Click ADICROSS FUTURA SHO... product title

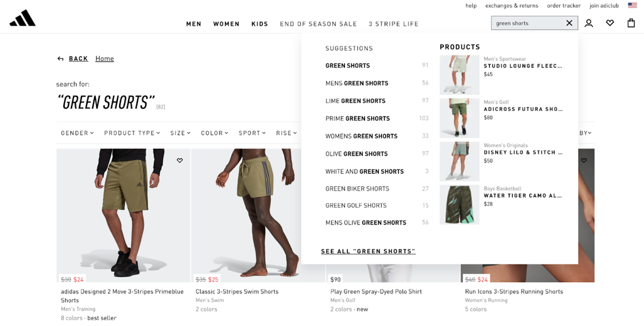click(523, 109)
